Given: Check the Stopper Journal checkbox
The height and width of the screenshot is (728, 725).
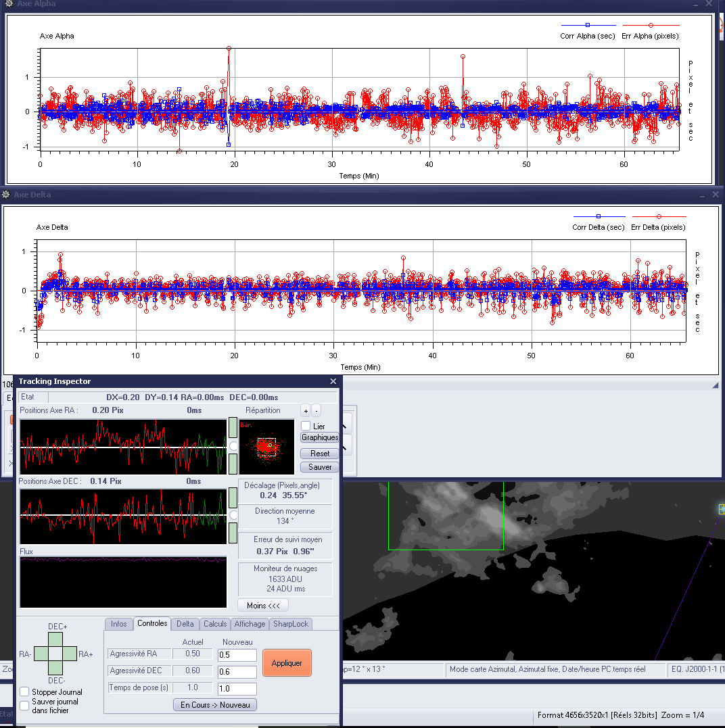Looking at the screenshot, I should [24, 691].
